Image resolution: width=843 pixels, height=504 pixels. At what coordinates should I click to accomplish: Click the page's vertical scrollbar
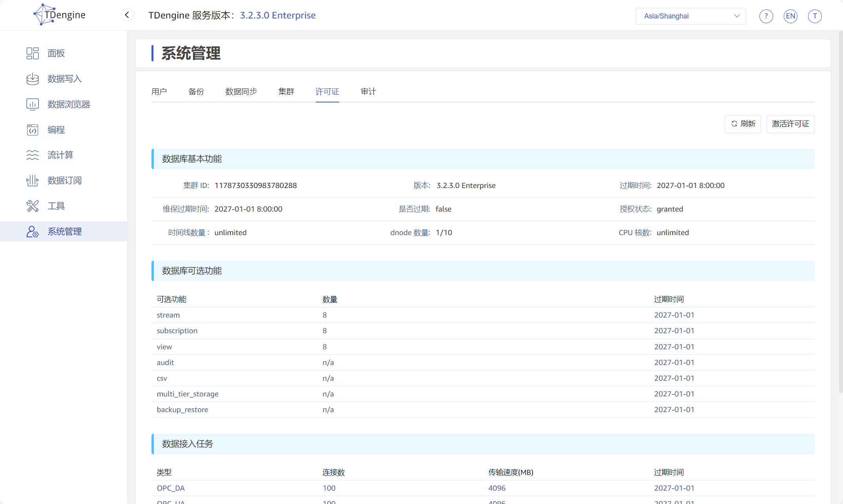pyautogui.click(x=840, y=212)
